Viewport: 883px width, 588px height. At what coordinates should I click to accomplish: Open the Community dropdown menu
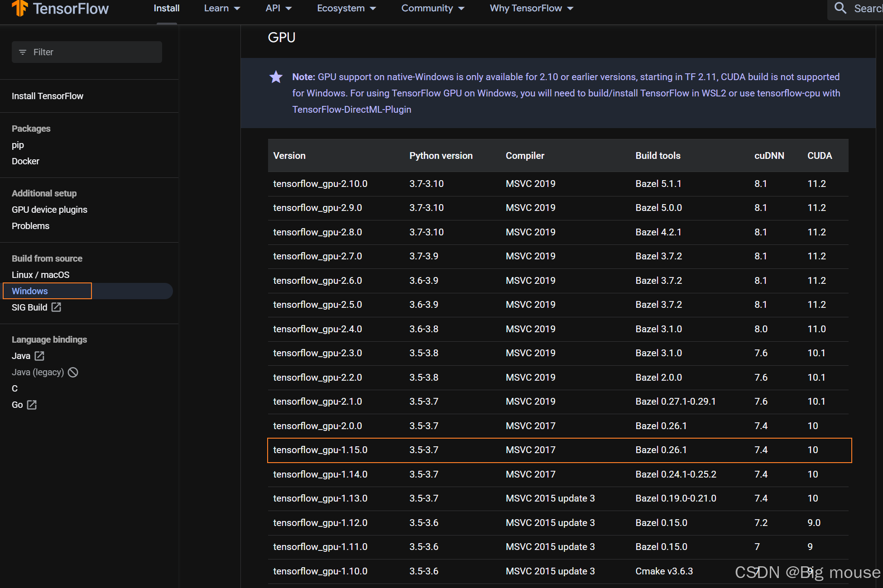(432, 8)
